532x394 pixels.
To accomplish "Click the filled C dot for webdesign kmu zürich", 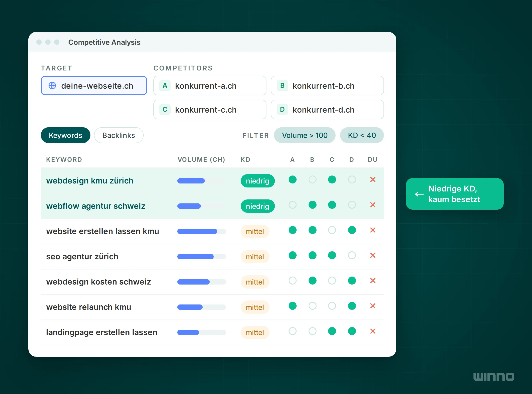I will (x=332, y=179).
